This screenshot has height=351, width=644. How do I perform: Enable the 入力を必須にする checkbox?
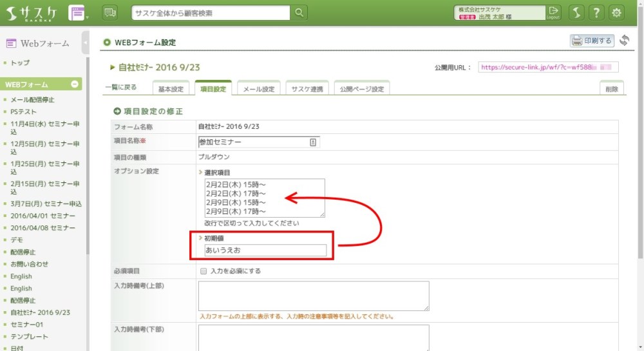(204, 271)
